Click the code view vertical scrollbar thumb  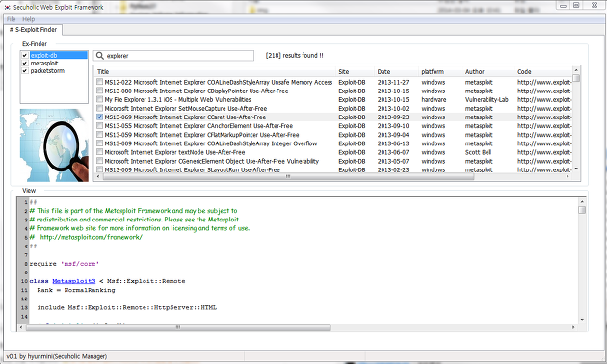point(582,210)
